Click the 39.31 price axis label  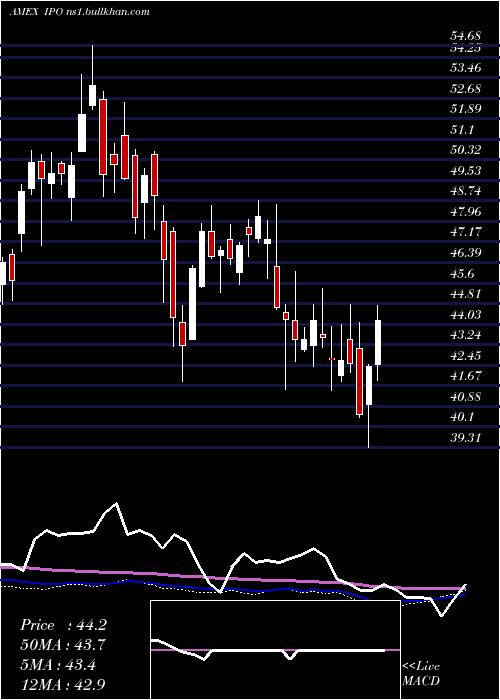tap(466, 438)
